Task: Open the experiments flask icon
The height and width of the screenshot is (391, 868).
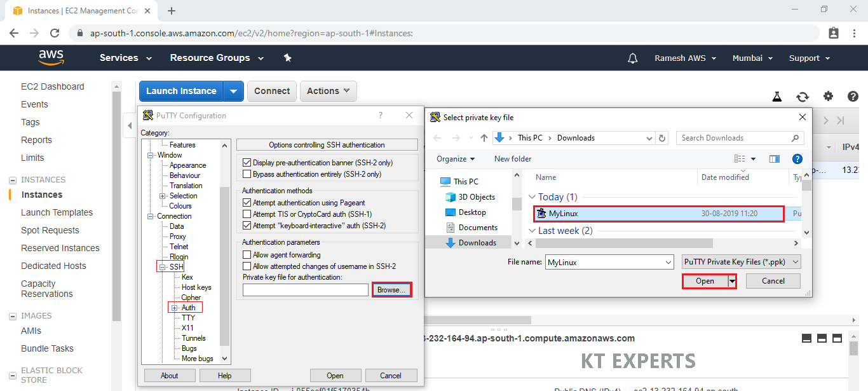Action: [x=776, y=97]
